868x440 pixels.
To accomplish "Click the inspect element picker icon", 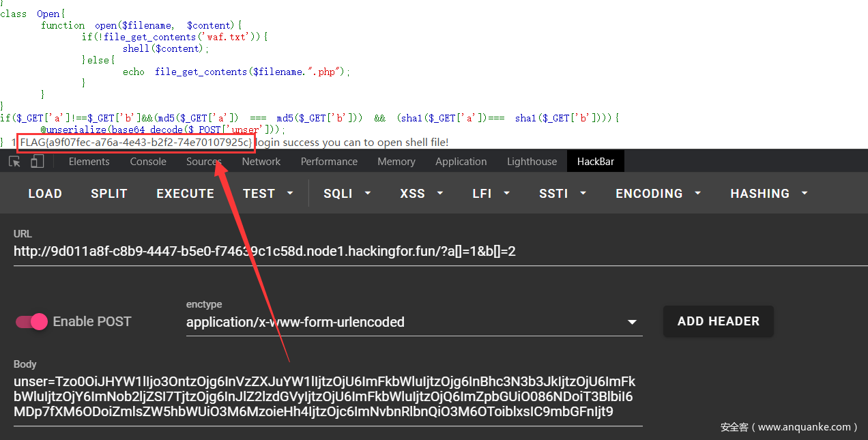I will coord(15,162).
